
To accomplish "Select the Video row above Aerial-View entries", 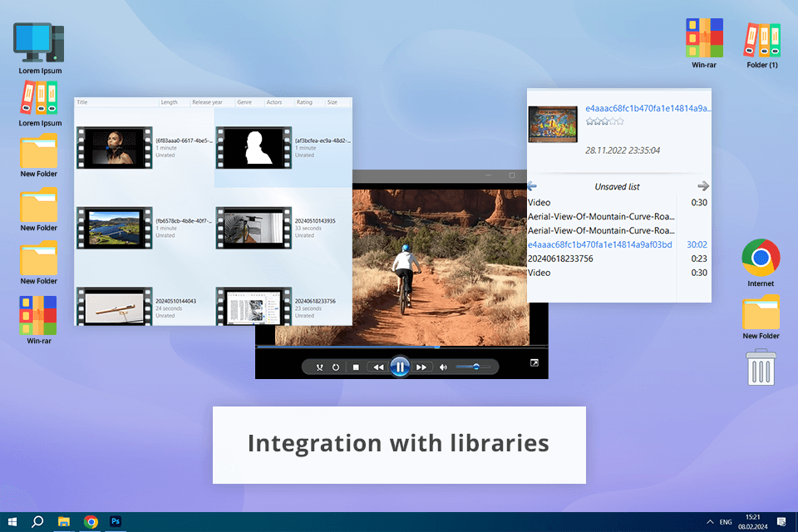I will (618, 203).
